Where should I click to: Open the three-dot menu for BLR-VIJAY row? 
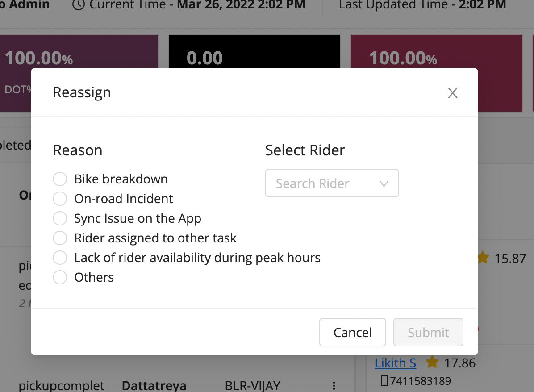pyautogui.click(x=334, y=386)
